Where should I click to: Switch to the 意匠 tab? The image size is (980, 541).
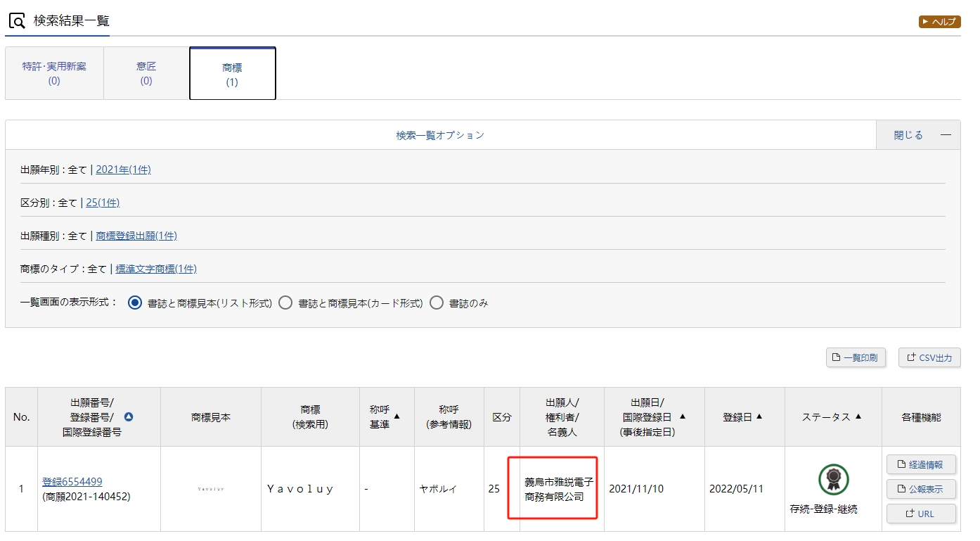[146, 73]
